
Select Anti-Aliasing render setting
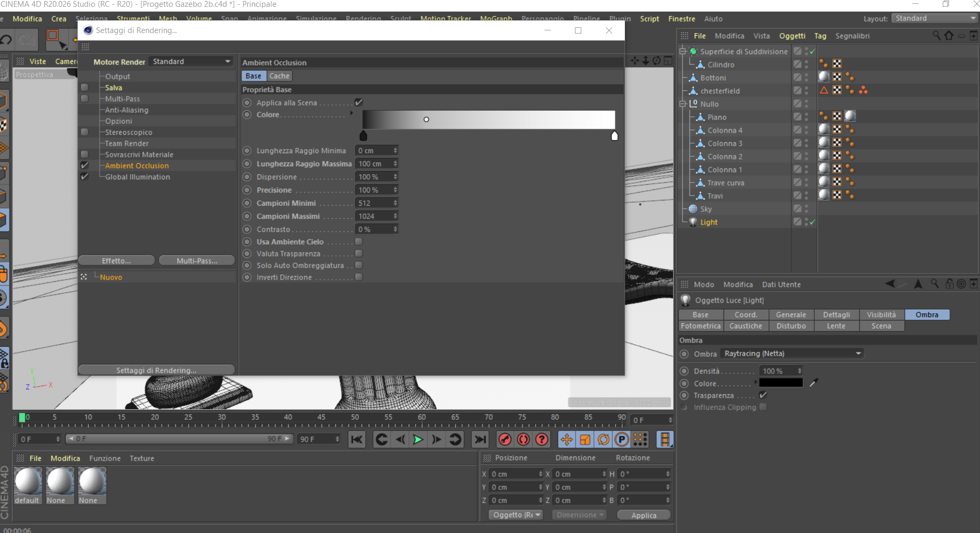127,110
